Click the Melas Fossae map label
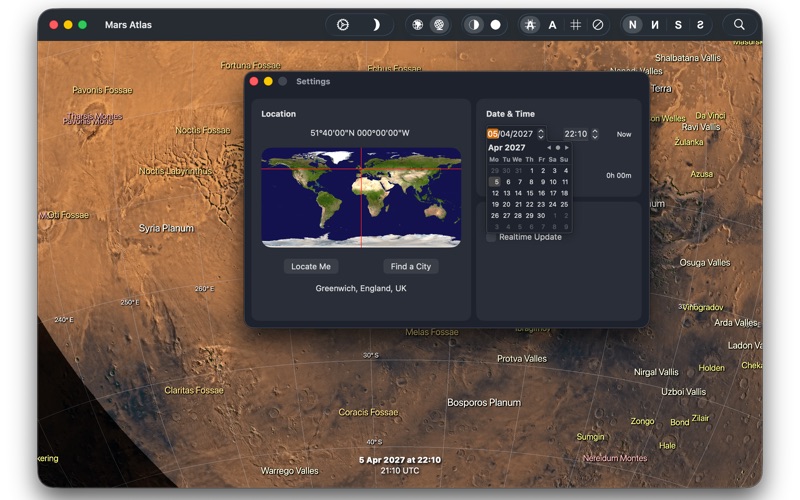This screenshot has width=800, height=500. (x=432, y=332)
